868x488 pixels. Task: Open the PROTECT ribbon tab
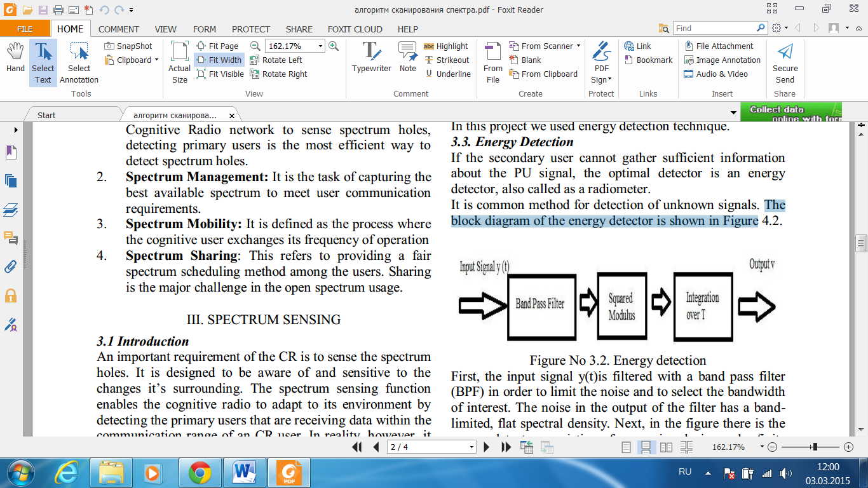(x=251, y=29)
